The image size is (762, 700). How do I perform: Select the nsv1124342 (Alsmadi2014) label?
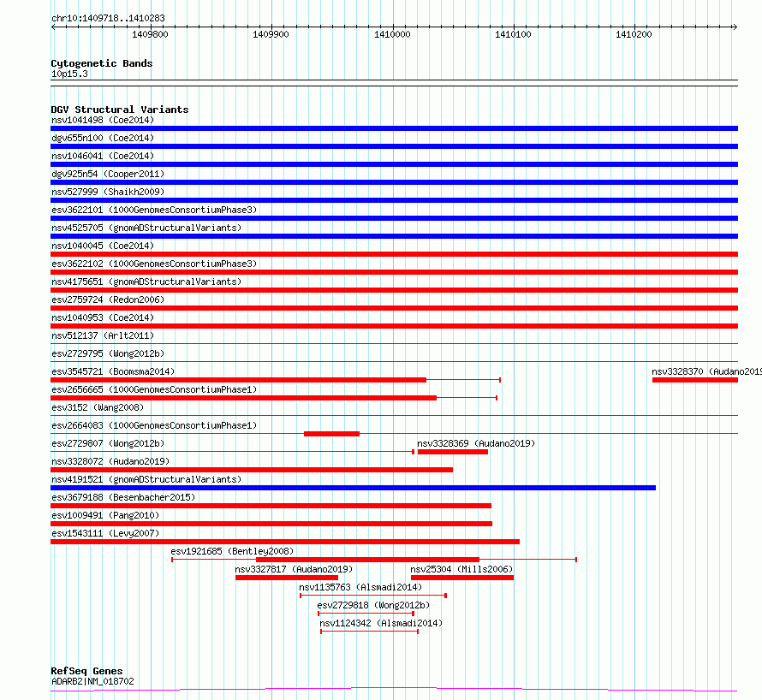(381, 623)
